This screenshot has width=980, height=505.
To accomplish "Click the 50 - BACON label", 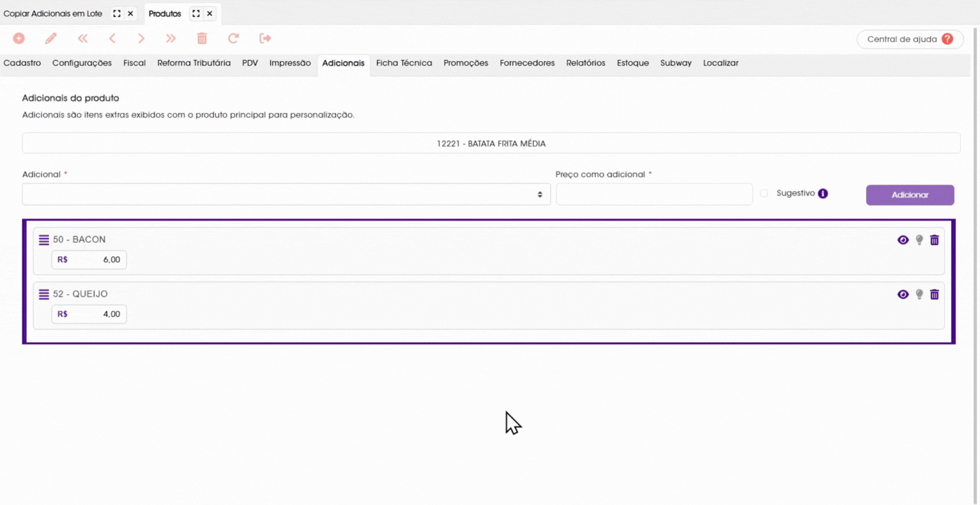I will (x=79, y=240).
